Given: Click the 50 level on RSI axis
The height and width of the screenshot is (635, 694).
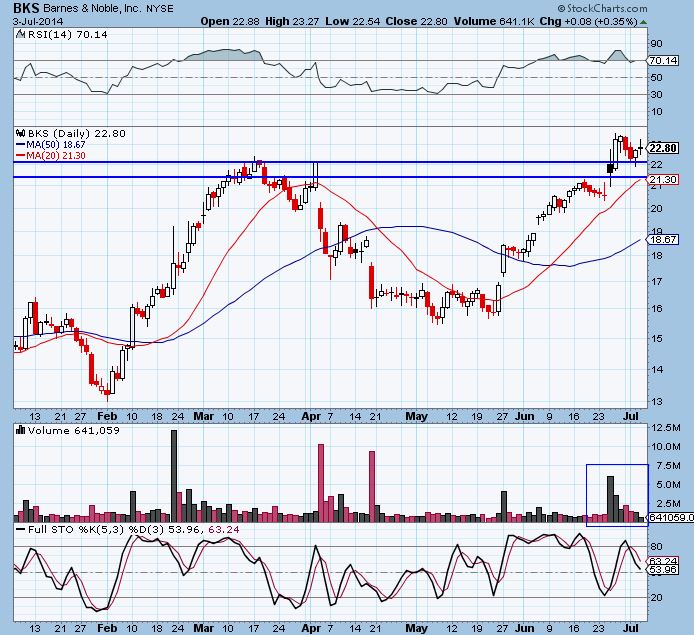Looking at the screenshot, I should click(x=656, y=77).
